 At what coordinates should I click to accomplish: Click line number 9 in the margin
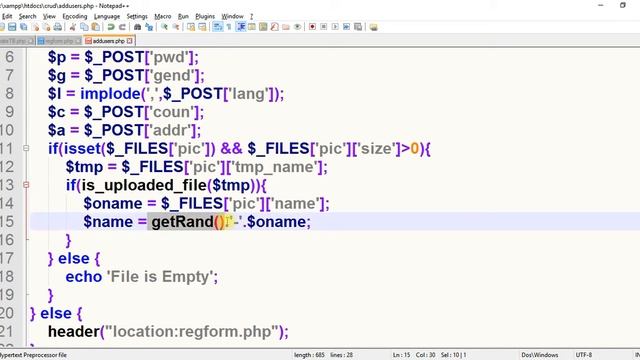coord(9,112)
